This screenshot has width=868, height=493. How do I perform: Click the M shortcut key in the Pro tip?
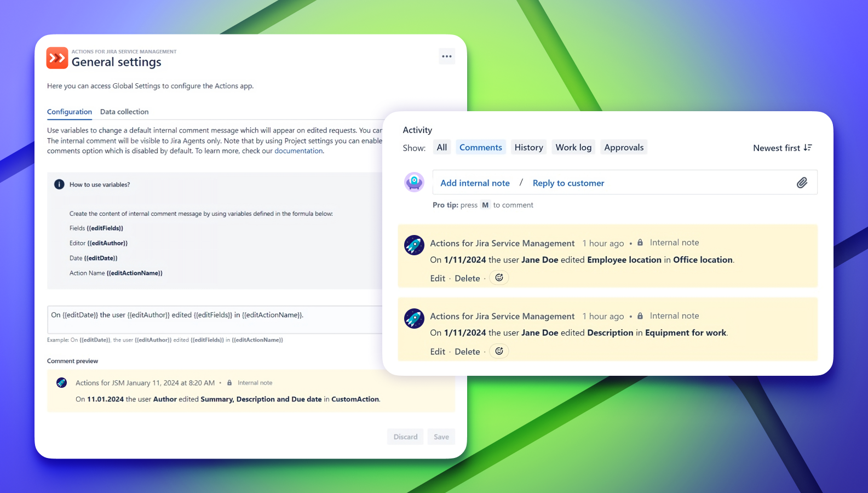(x=485, y=205)
